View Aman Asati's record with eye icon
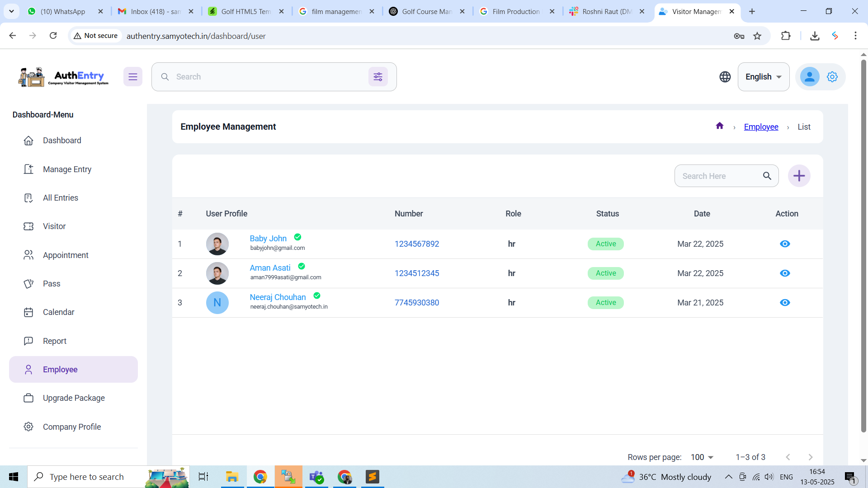This screenshot has height=488, width=868. pyautogui.click(x=785, y=273)
